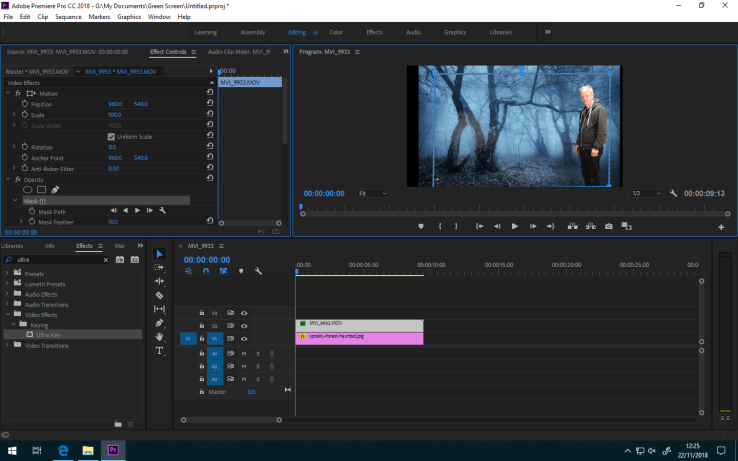Expand the Rotation property
The height and width of the screenshot is (461, 738).
[x=14, y=147]
